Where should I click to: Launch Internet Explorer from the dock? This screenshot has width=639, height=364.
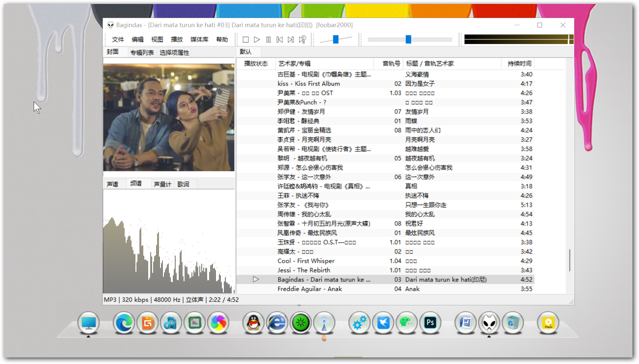pos(277,323)
